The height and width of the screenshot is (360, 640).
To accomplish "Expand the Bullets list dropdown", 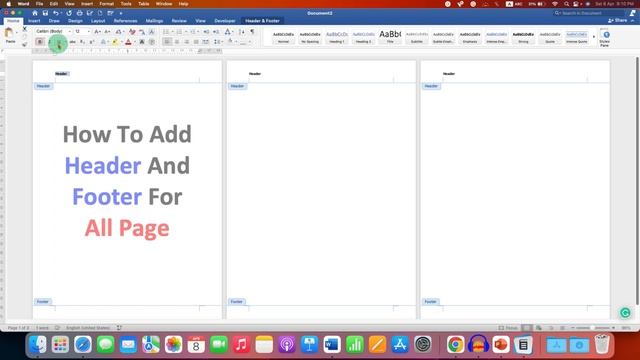I will pos(172,31).
